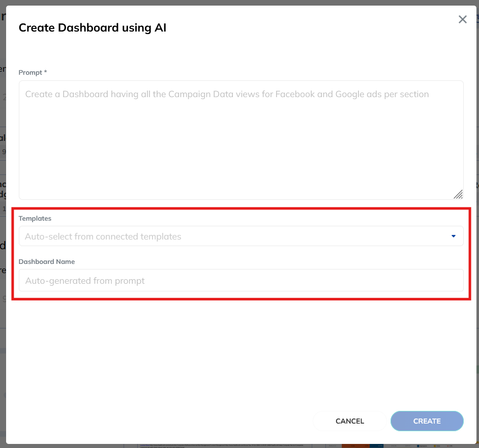
Task: Open the Templates dropdown
Action: (241, 236)
